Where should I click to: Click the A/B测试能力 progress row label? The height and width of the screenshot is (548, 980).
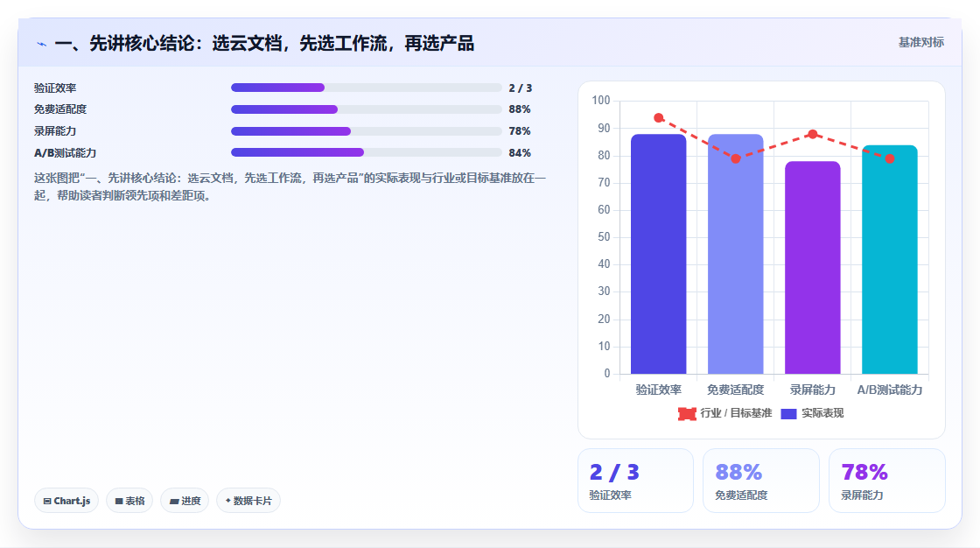click(x=65, y=153)
